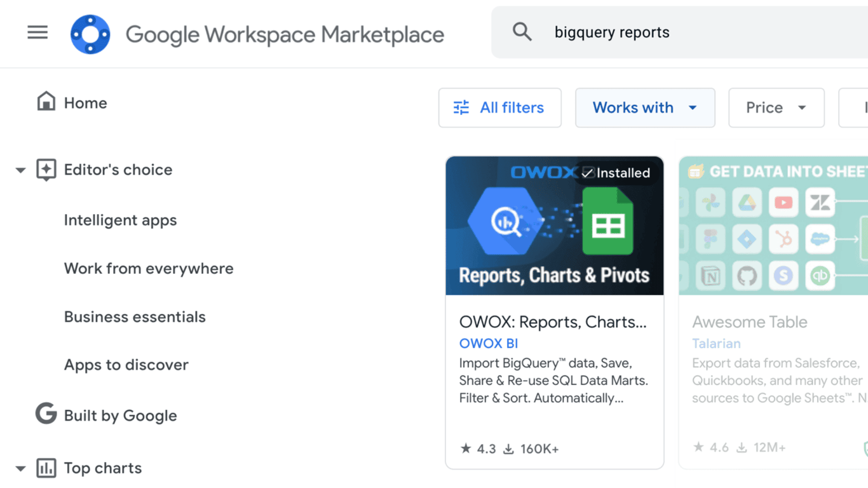Click the All filters sliders icon
Viewport: 868px width, 488px height.
click(x=461, y=107)
